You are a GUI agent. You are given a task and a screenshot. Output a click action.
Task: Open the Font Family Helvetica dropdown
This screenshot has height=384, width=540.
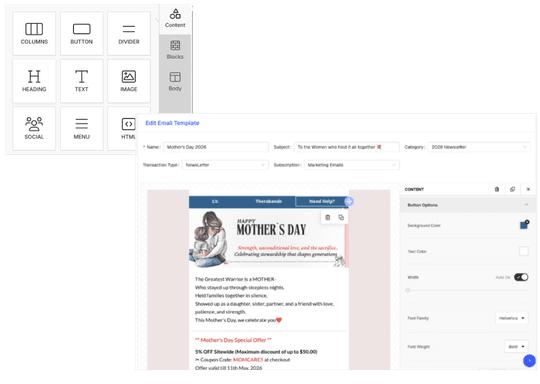tap(511, 318)
